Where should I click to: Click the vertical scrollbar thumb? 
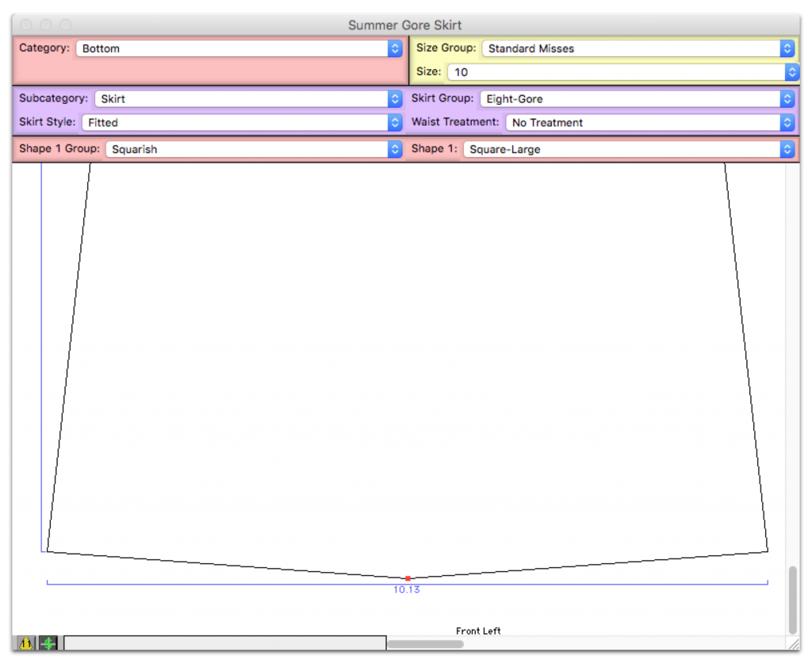792,600
